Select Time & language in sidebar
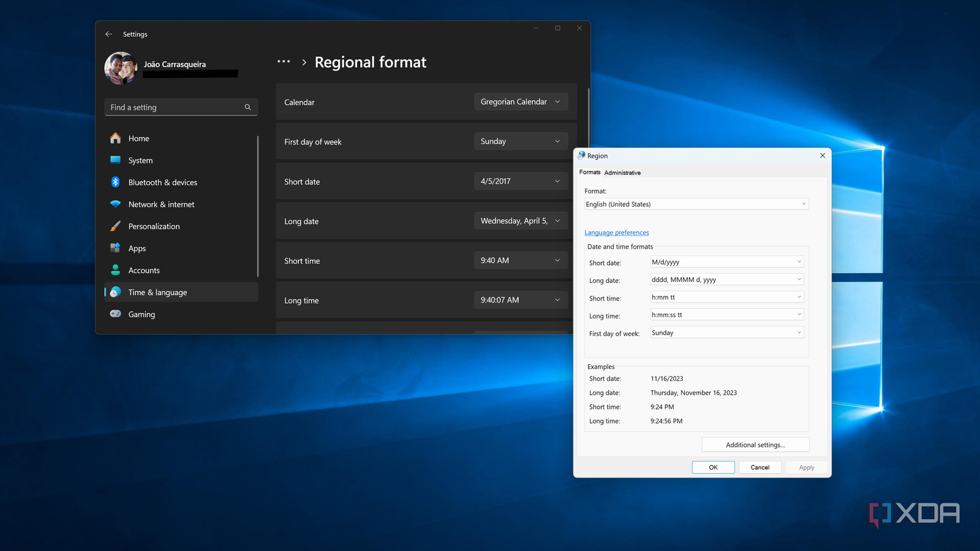980x551 pixels. point(157,293)
